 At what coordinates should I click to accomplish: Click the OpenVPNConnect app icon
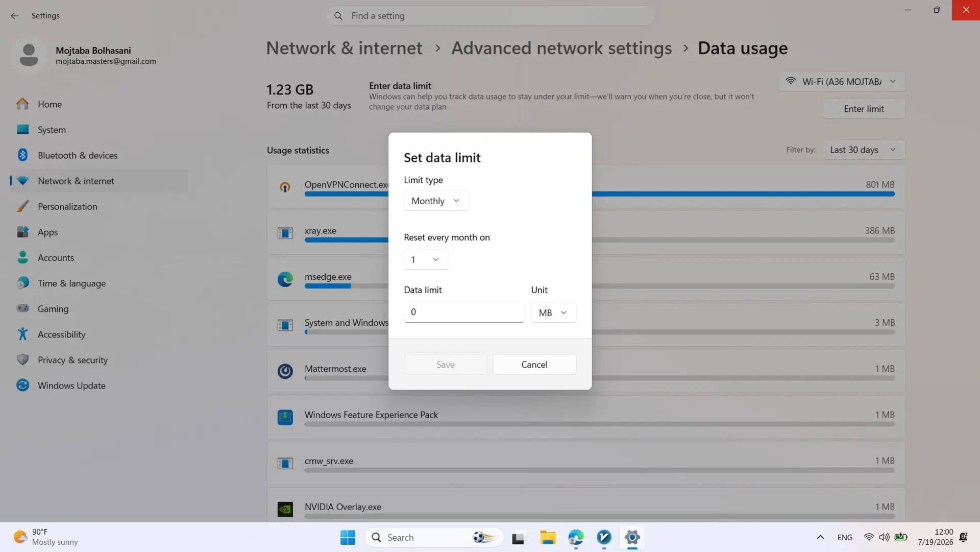coord(285,187)
